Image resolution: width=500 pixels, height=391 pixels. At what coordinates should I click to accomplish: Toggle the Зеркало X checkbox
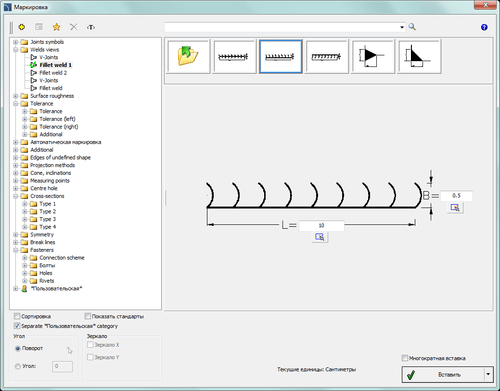90,345
